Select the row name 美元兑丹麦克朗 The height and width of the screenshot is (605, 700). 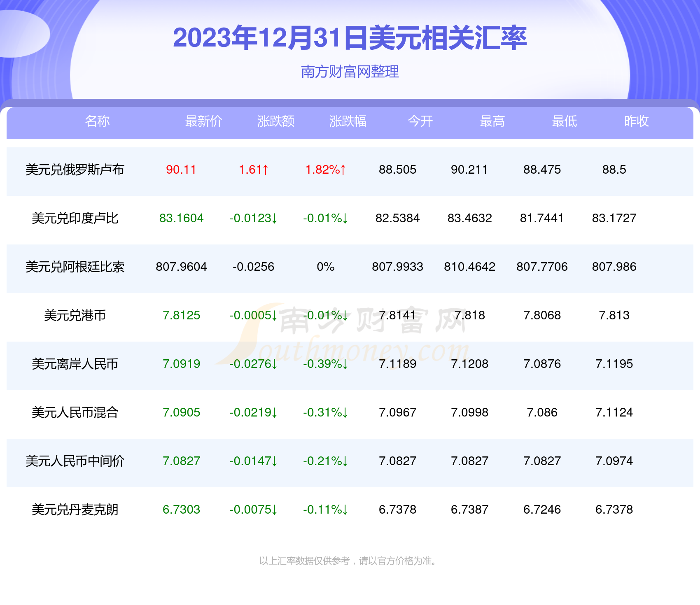click(75, 510)
